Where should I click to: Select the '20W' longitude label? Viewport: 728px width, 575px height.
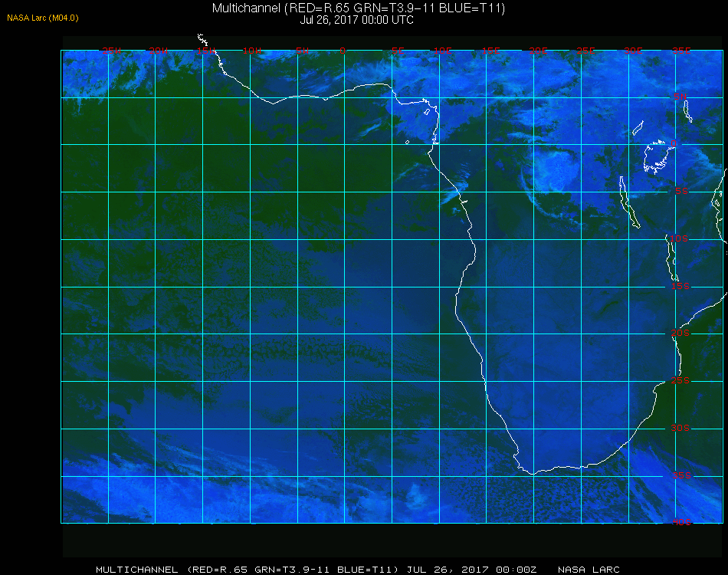click(x=159, y=51)
